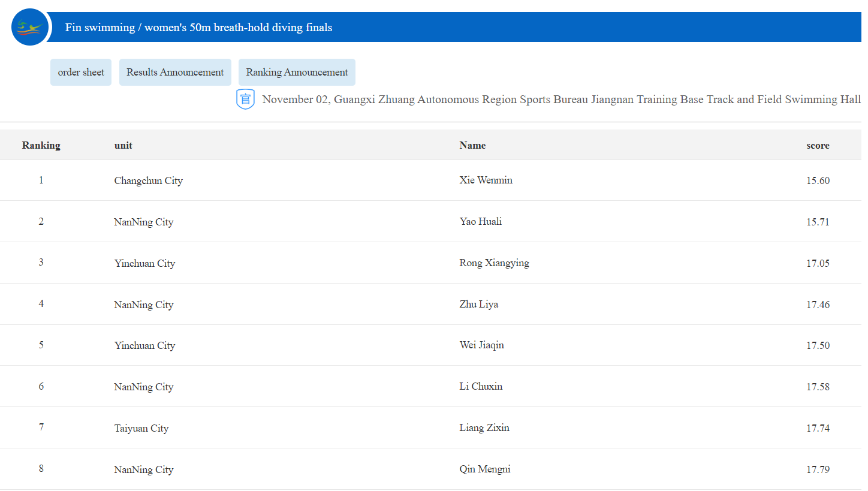Image resolution: width=868 pixels, height=491 pixels.
Task: Select Yinchuan City in Rong Xiangying's row
Action: click(x=144, y=263)
